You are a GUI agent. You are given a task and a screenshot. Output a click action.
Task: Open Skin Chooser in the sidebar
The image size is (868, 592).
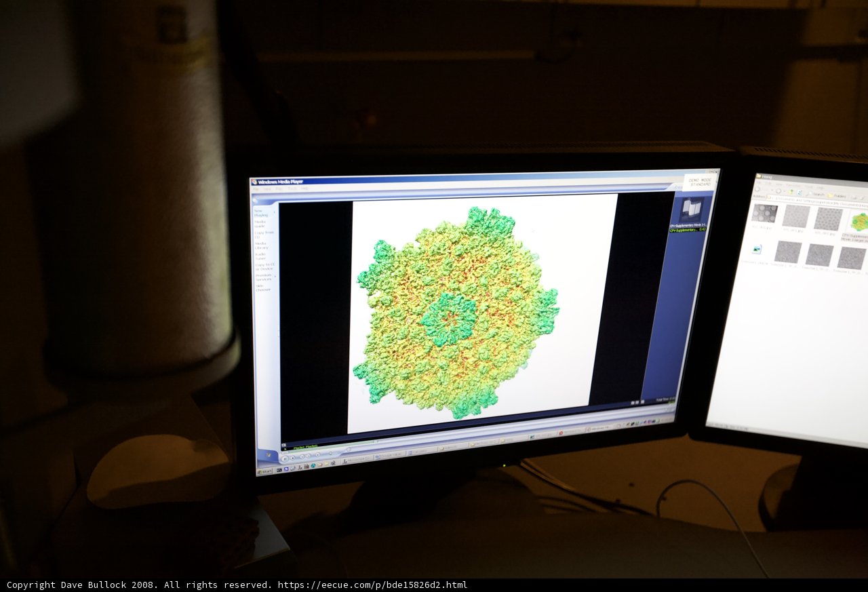pos(263,288)
